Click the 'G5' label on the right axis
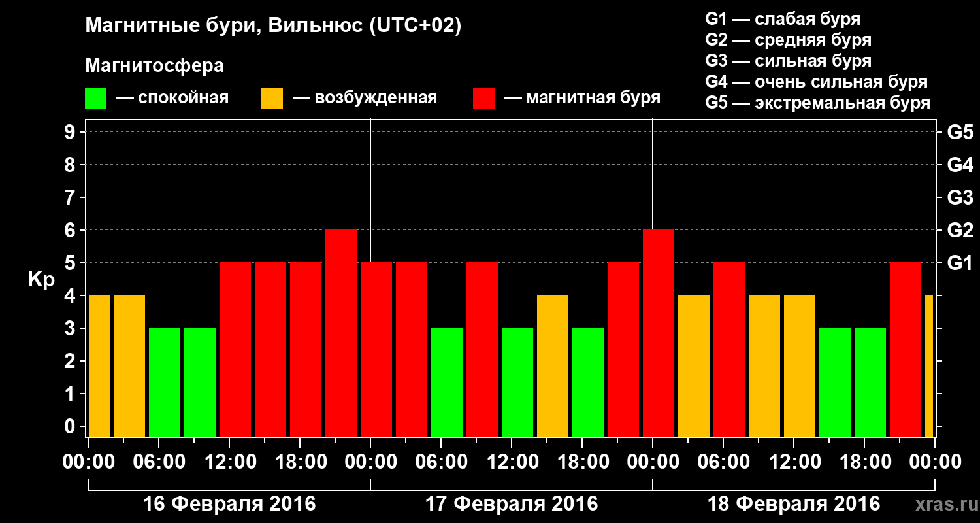 [960, 132]
